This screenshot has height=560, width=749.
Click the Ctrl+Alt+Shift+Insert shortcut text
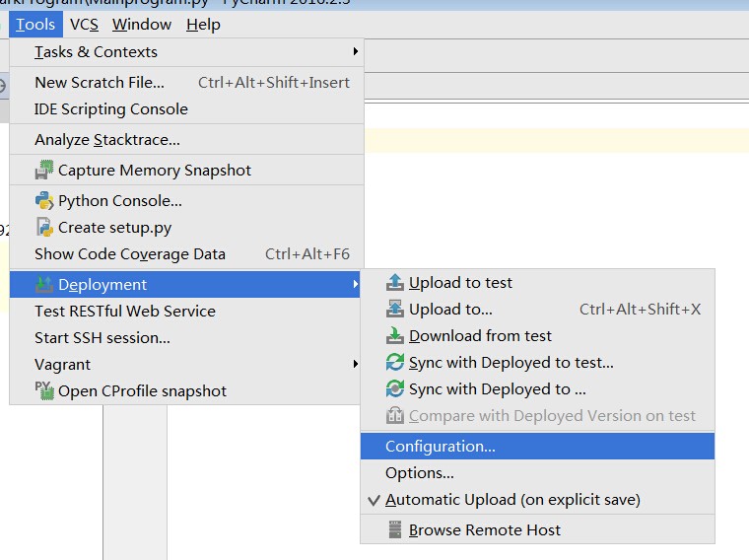coord(274,83)
